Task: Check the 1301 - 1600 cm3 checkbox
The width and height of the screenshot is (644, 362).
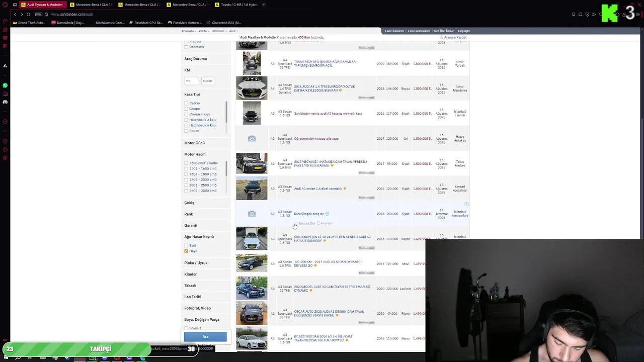Action: pyautogui.click(x=186, y=169)
